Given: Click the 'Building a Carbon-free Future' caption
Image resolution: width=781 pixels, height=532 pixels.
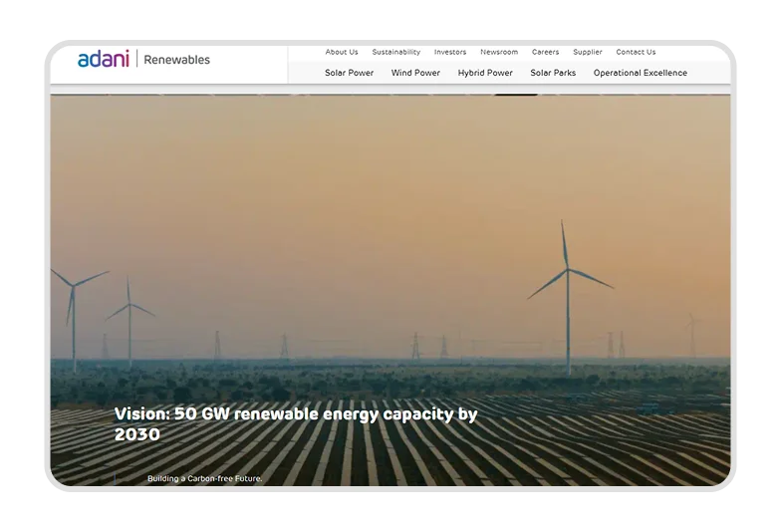Looking at the screenshot, I should (205, 478).
